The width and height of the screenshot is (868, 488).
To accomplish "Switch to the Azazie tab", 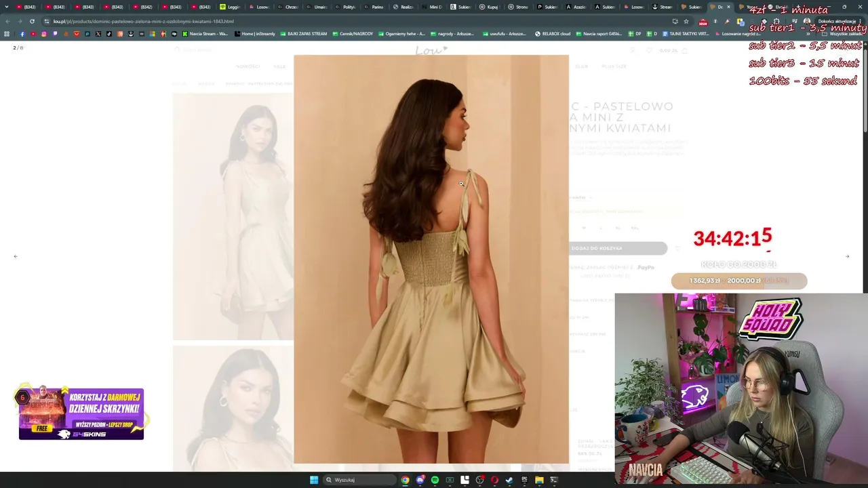I will [577, 7].
